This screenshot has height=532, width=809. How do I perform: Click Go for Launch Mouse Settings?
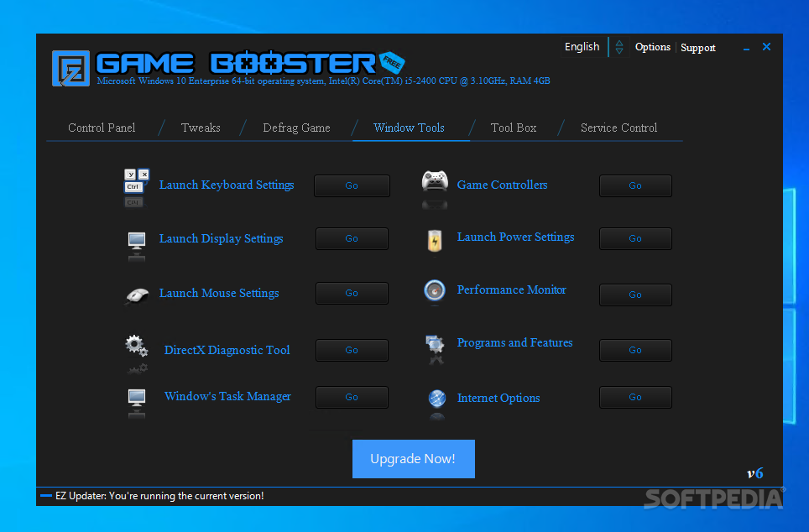[x=352, y=293]
